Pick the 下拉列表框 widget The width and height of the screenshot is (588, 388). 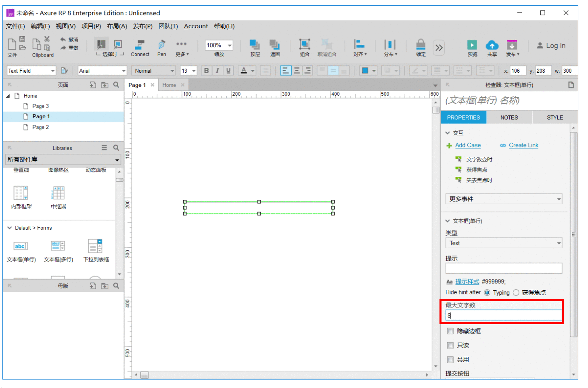click(96, 251)
